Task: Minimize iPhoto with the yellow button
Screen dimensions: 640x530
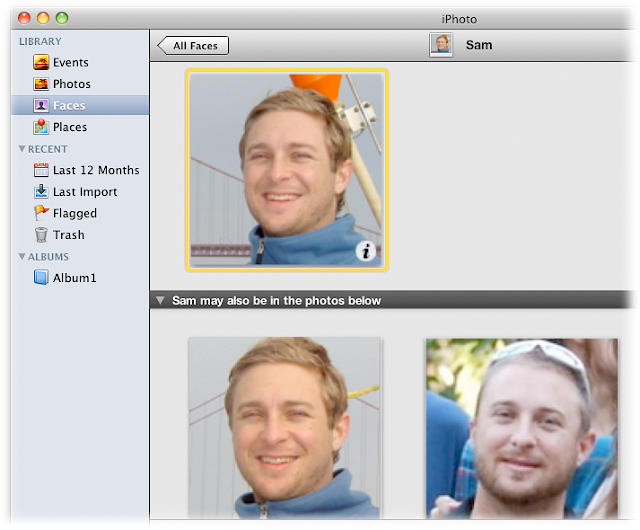Action: click(43, 18)
